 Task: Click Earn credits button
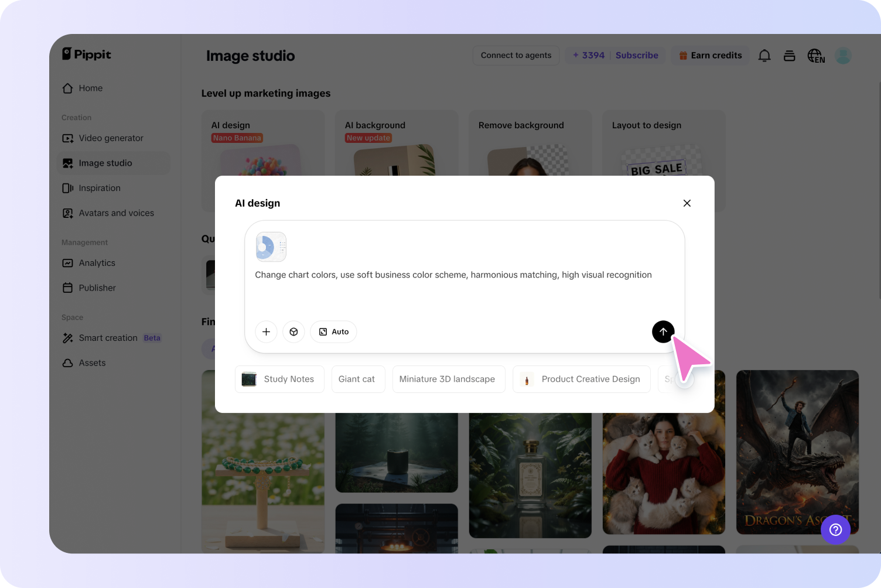(710, 55)
